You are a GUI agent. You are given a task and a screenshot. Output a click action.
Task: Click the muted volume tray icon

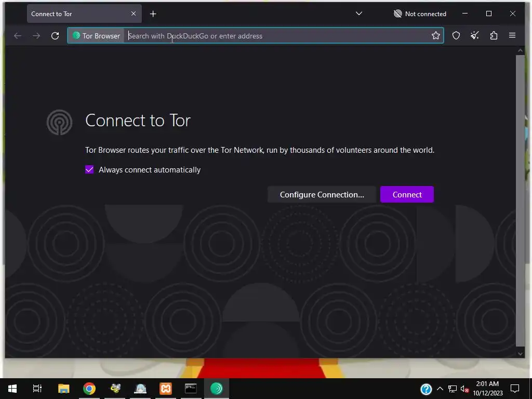coord(465,389)
